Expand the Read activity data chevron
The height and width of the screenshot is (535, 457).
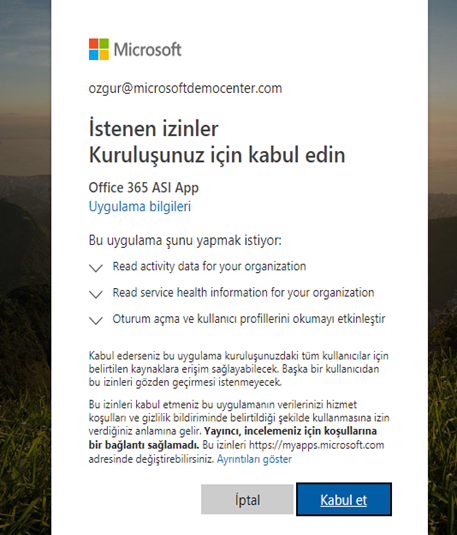point(96,268)
